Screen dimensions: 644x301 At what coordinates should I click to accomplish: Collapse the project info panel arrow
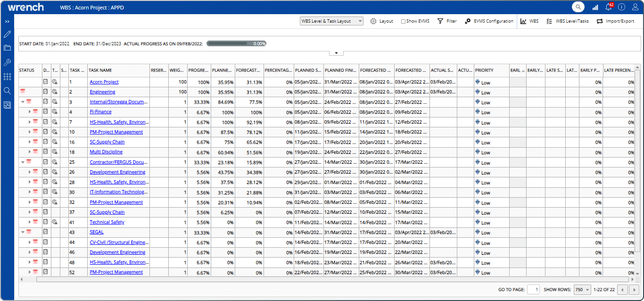(336, 53)
